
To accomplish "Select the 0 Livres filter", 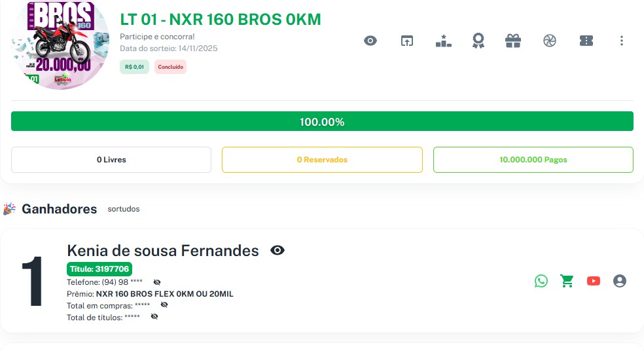I will click(x=111, y=160).
